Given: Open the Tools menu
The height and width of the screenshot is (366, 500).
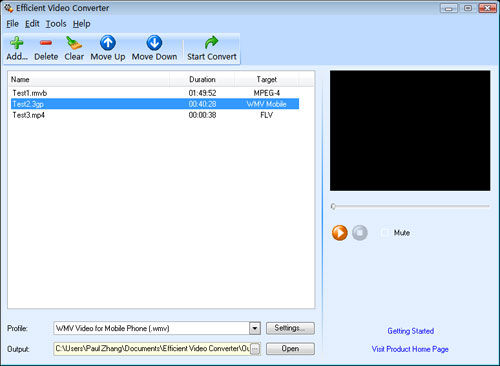Looking at the screenshot, I should coord(56,24).
